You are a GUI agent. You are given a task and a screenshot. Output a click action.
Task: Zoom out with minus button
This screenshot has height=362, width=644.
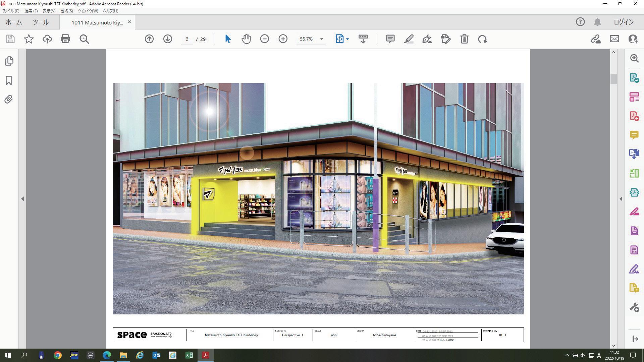(265, 39)
